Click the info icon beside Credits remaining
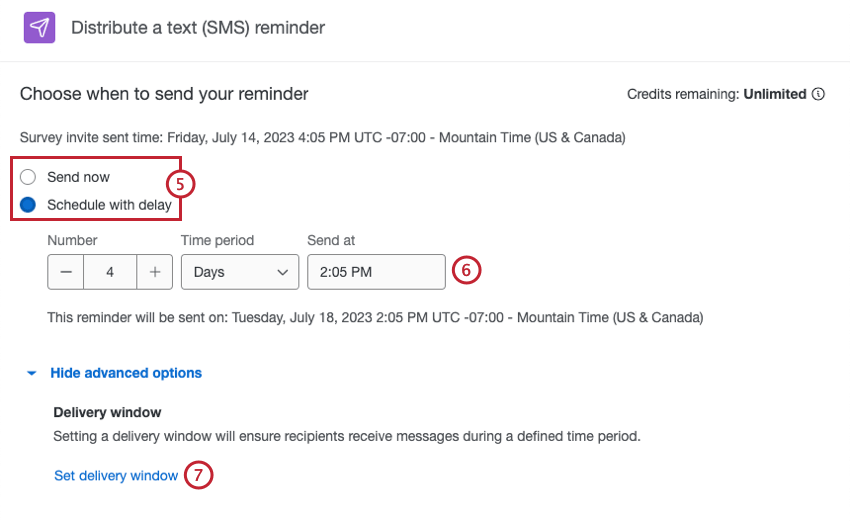850x523 pixels. tap(818, 95)
